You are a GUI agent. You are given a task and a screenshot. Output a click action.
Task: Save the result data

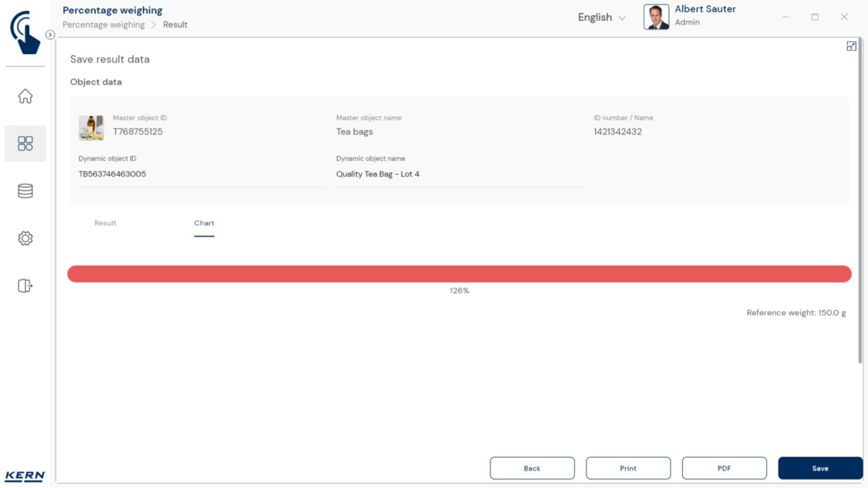tap(820, 468)
